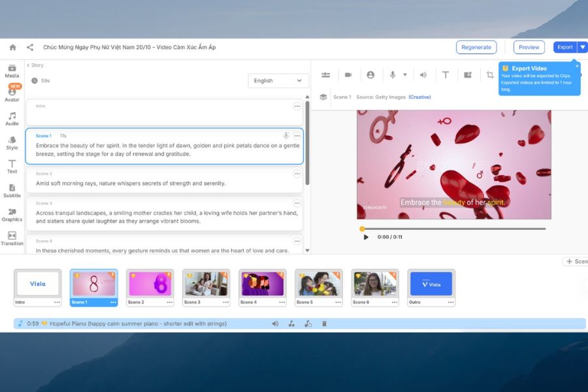
Task: Delete the Hopeful Piano music track
Action: tap(324, 324)
